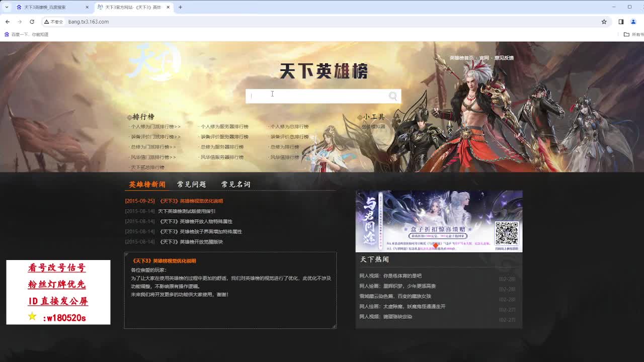
Task: Click the browser forward arrow
Action: coord(20,22)
